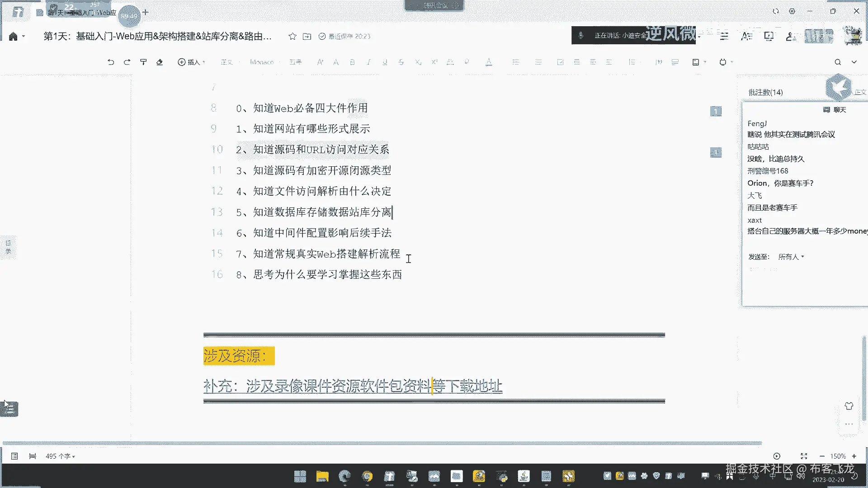Select the format painter tool
The width and height of the screenshot is (868, 488).
[x=143, y=62]
